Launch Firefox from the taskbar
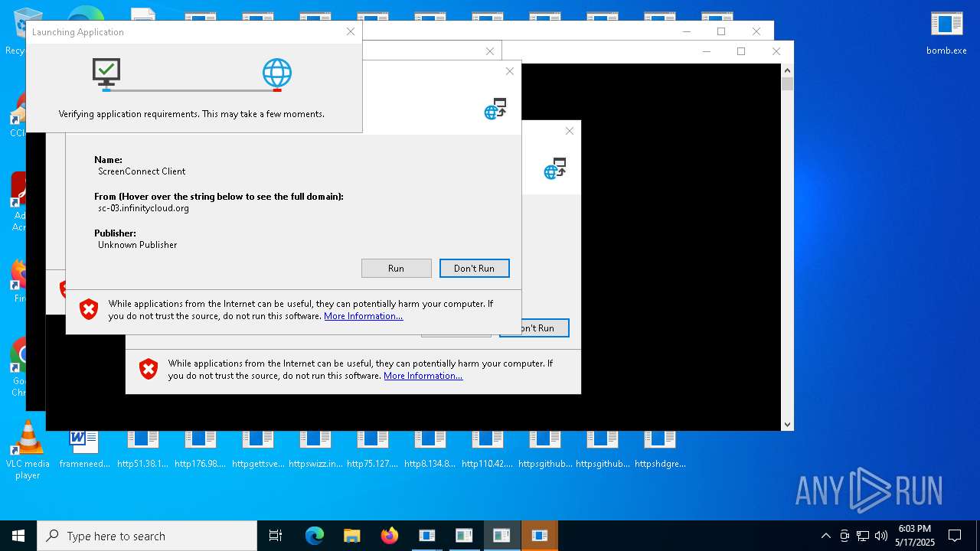 [389, 536]
